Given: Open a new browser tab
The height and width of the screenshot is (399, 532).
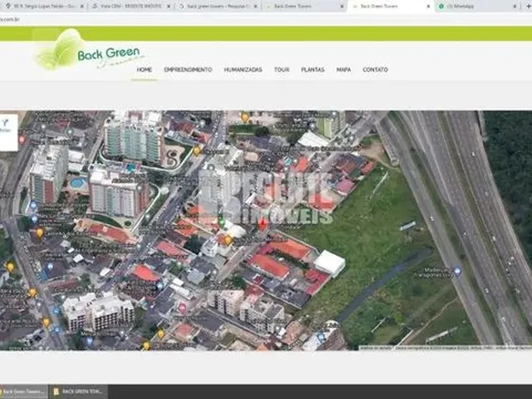Looking at the screenshot, I should (x=528, y=6).
